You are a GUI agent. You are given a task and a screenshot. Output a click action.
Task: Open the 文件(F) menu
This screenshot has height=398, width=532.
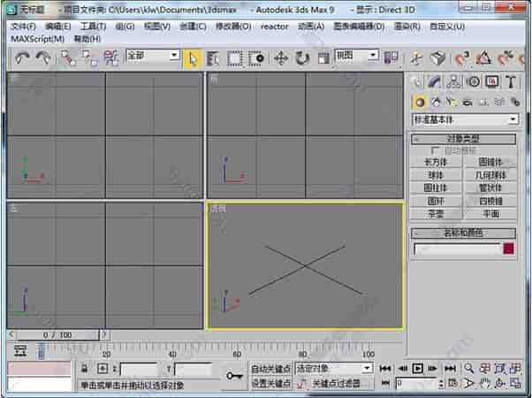23,27
